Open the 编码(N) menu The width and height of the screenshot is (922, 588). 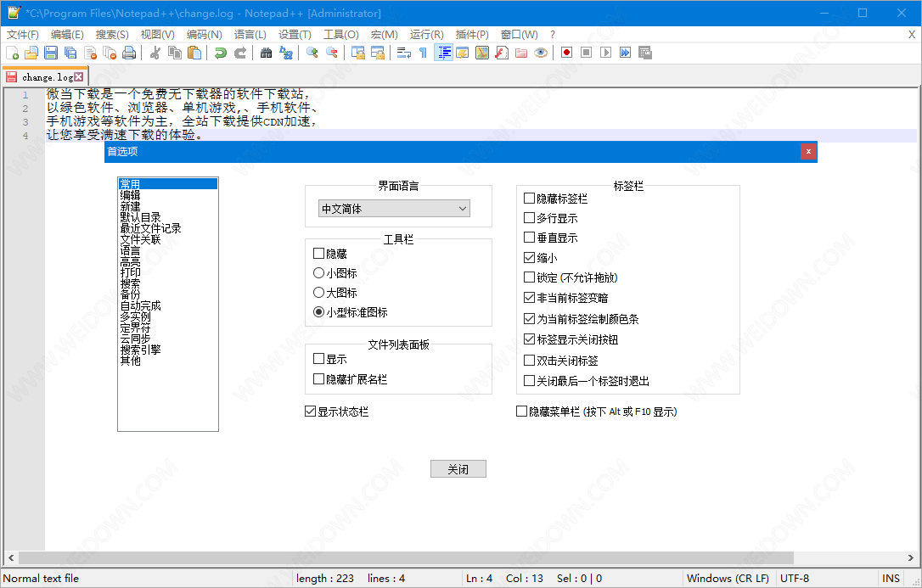coord(205,35)
